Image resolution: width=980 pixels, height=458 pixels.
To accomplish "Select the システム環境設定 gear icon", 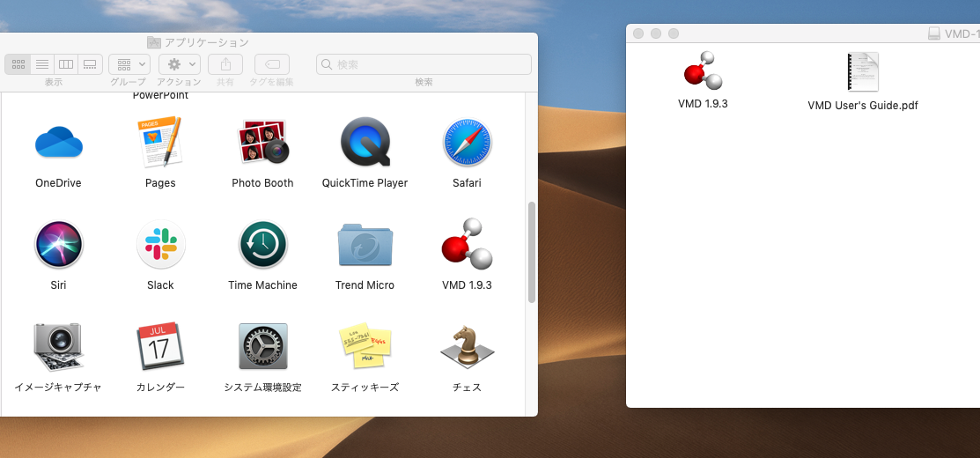I will [x=263, y=346].
